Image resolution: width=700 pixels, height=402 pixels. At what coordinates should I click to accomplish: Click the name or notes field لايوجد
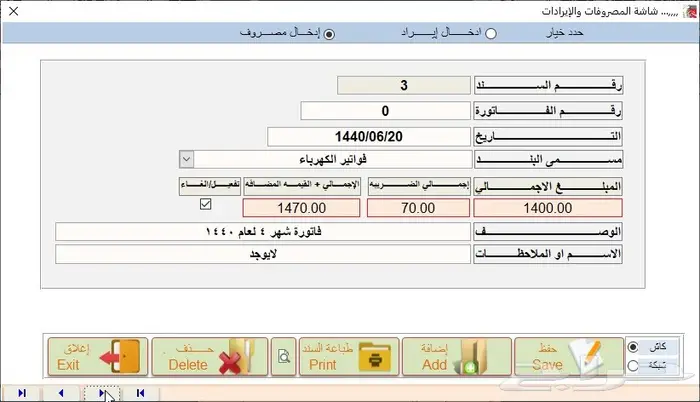pyautogui.click(x=263, y=254)
